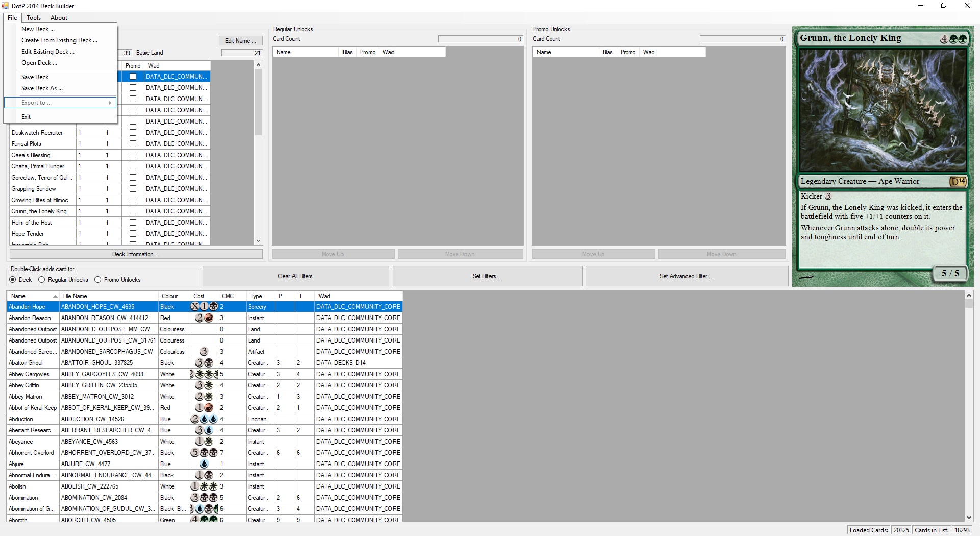The image size is (980, 536).
Task: Click mana cost icons of Abbey Matron
Action: 204,397
